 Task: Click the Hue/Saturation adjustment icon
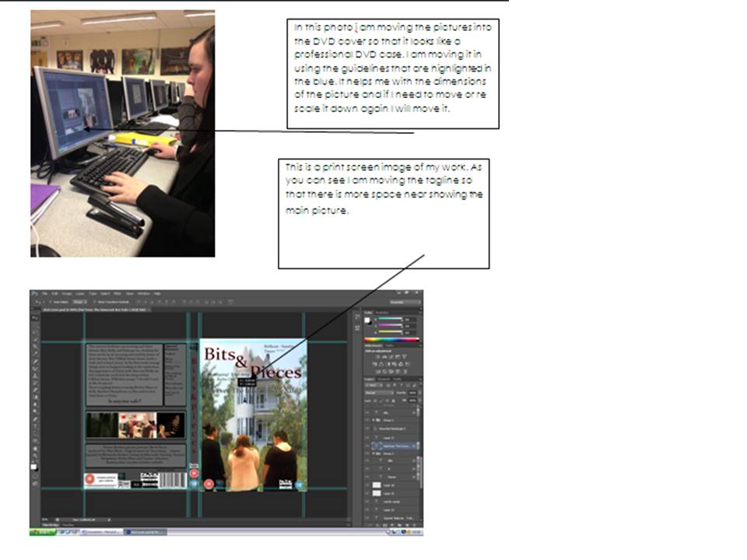[x=374, y=364]
